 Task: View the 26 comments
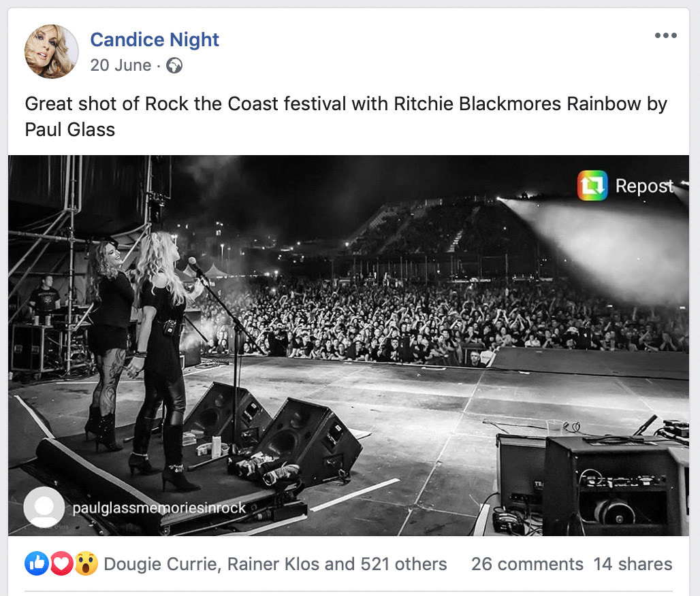click(x=527, y=564)
